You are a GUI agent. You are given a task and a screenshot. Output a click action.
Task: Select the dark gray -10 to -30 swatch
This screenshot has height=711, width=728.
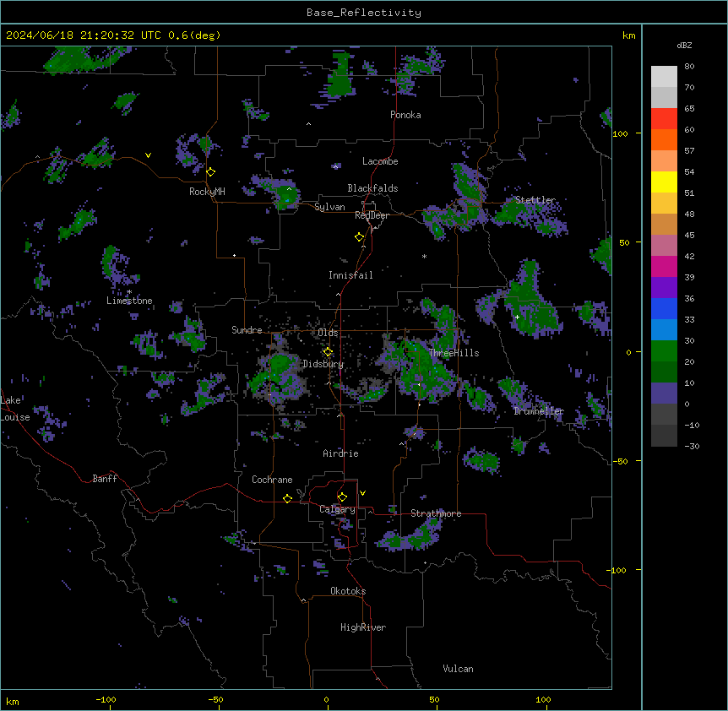point(664,436)
